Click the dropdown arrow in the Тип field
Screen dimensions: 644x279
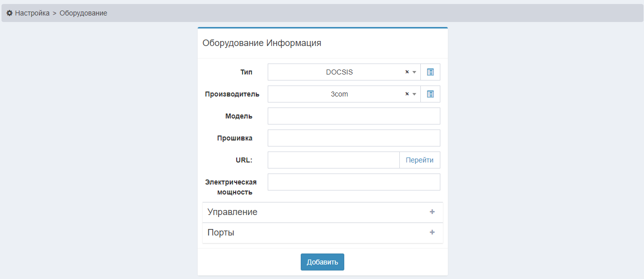click(x=414, y=72)
